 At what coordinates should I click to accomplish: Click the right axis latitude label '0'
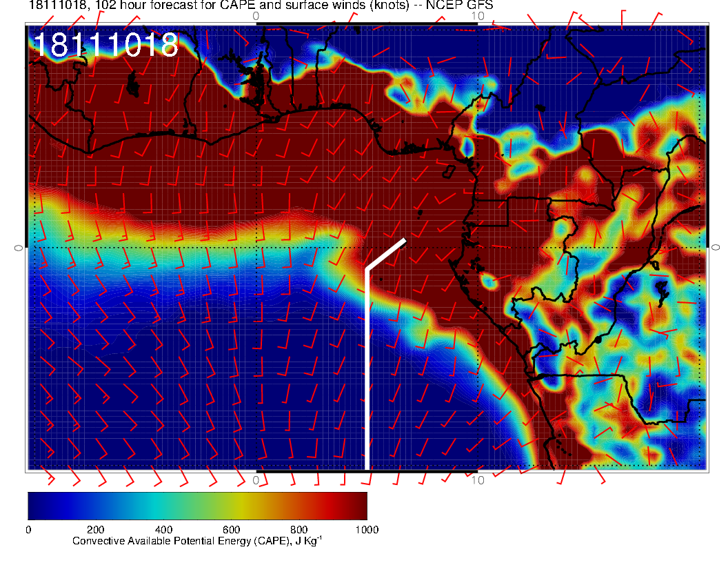716,248
